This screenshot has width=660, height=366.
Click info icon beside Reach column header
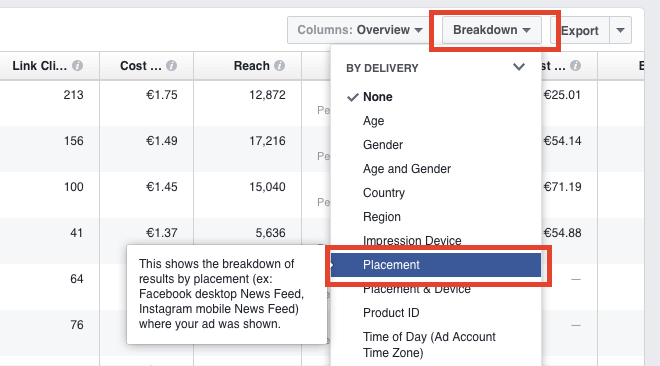[x=279, y=66]
